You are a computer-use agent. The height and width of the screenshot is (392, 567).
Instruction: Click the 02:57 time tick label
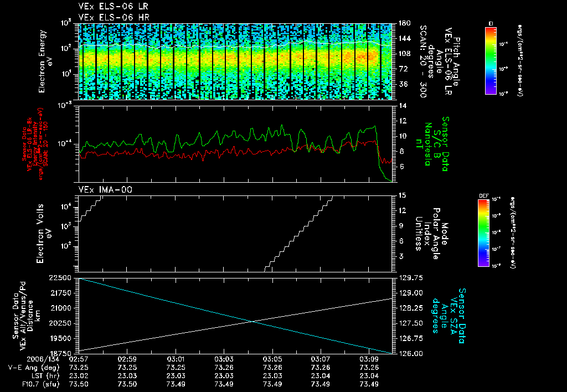79,359
